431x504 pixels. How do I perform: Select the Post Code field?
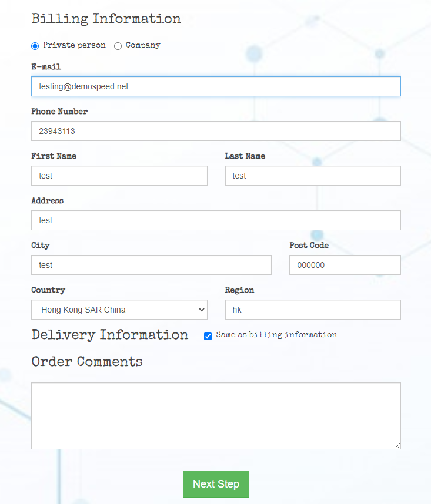(x=345, y=265)
